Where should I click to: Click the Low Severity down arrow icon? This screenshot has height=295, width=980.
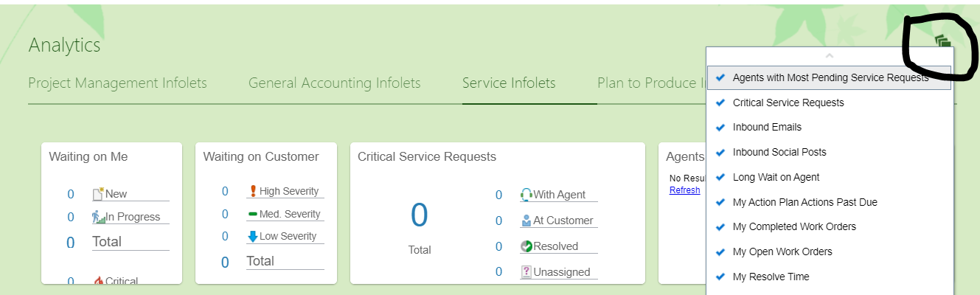coord(253,237)
